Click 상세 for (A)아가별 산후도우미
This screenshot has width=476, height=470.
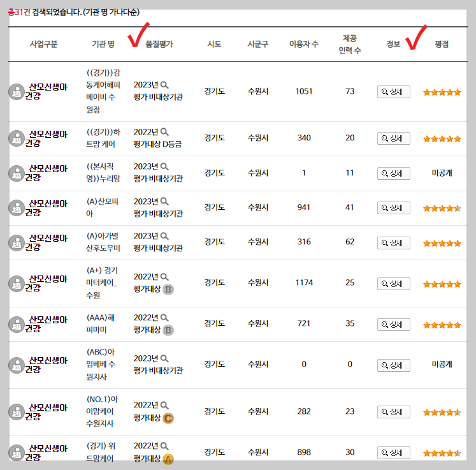(x=393, y=243)
